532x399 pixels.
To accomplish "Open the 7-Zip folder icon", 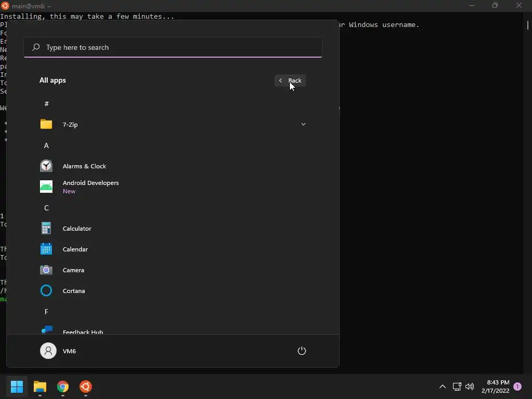I will tap(46, 124).
